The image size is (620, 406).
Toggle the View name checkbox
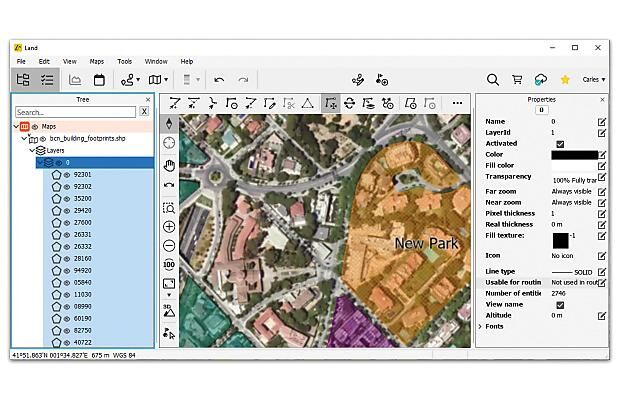click(x=560, y=305)
